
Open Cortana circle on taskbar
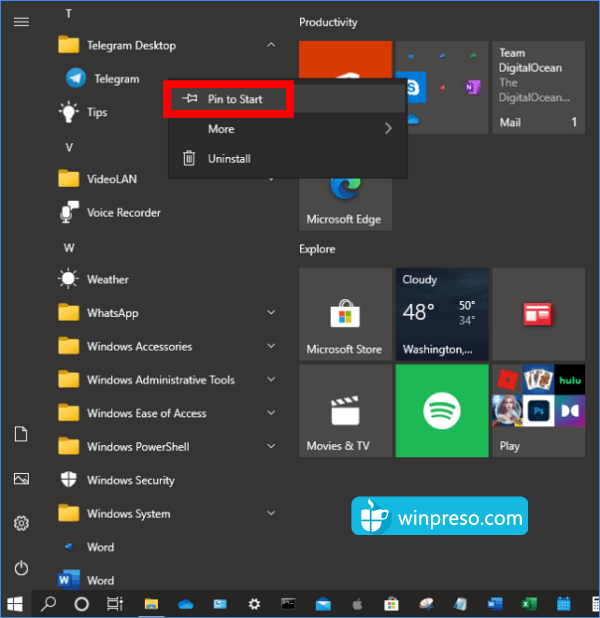tap(82, 604)
